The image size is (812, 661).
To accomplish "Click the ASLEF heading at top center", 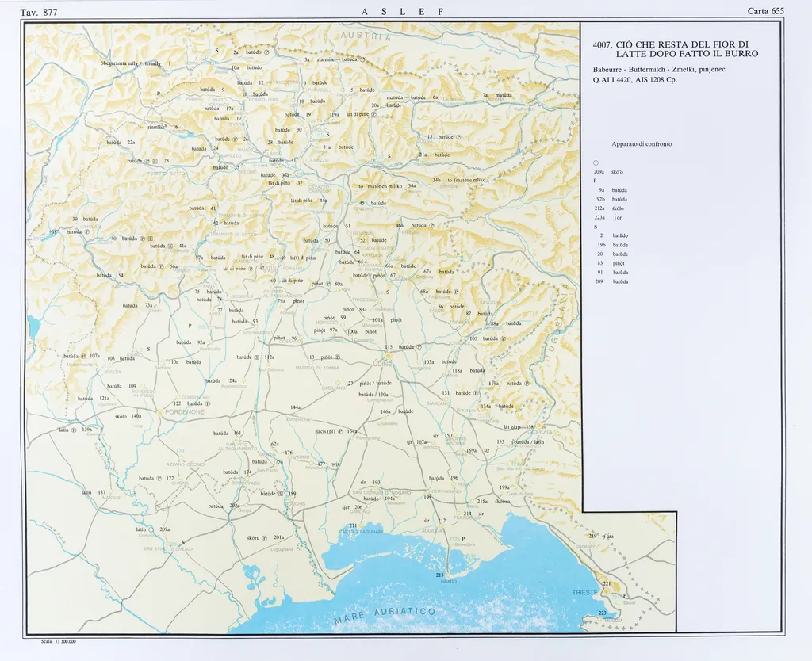I will click(402, 11).
